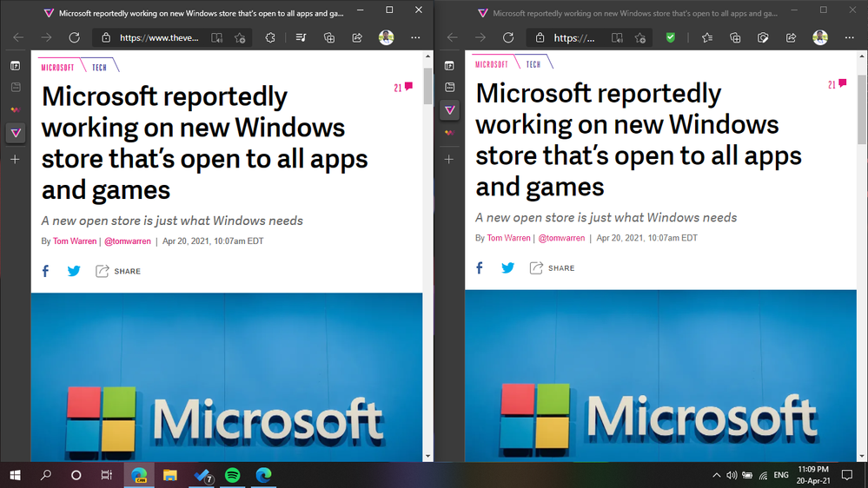The height and width of the screenshot is (488, 868).
Task: Open the Microsoft logo image in left article
Action: point(227,377)
